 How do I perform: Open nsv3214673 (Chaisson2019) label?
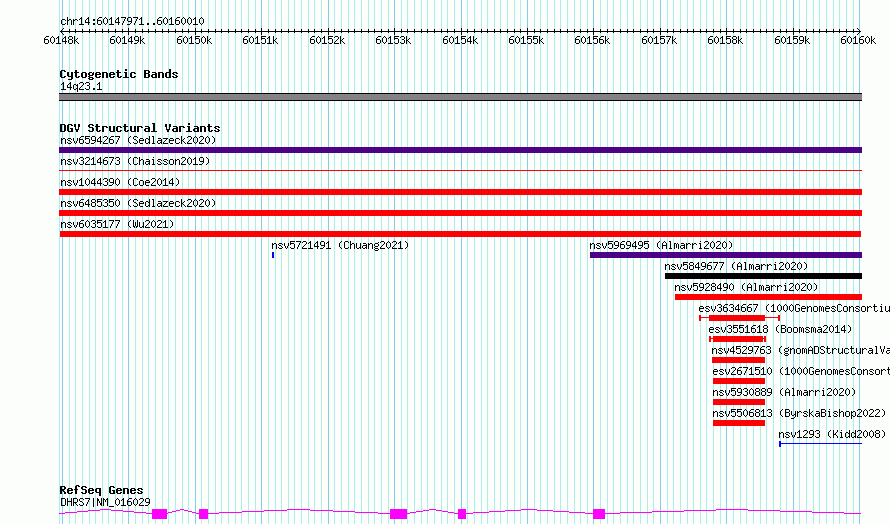pos(135,161)
